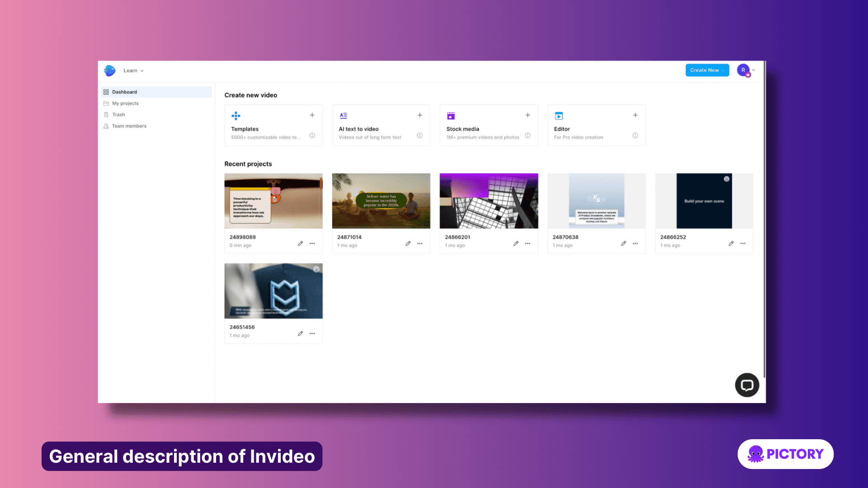Open project 24898089 thumbnail
Image resolution: width=868 pixels, height=488 pixels.
click(274, 201)
